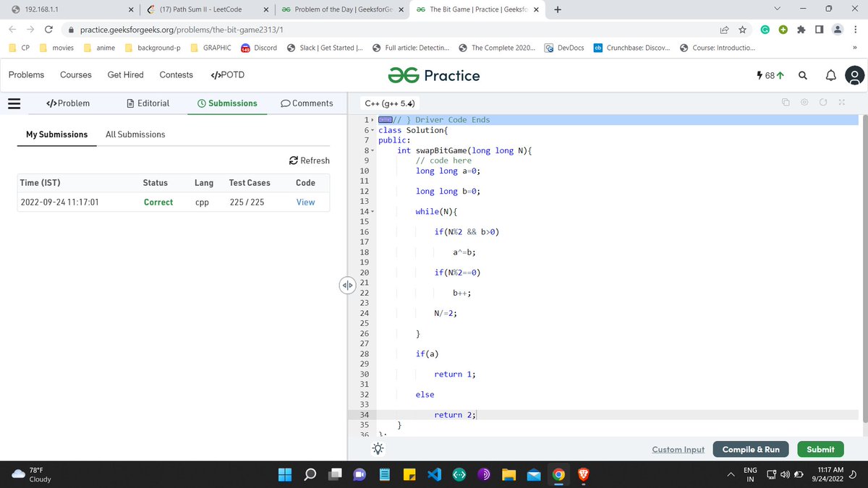The width and height of the screenshot is (868, 488).
Task: Open the Get Hired nav menu
Action: click(126, 75)
